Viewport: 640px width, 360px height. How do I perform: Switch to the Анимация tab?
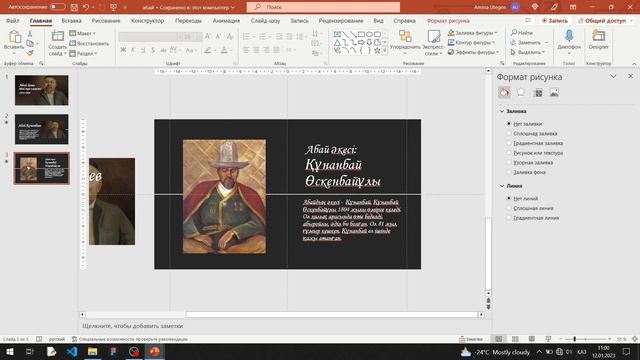point(226,20)
